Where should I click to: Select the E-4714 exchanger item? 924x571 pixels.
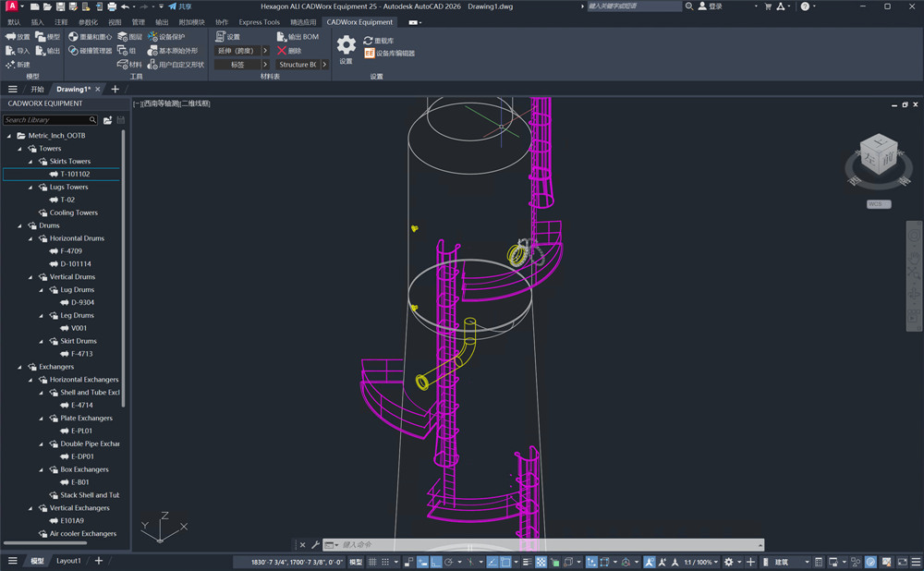click(82, 406)
